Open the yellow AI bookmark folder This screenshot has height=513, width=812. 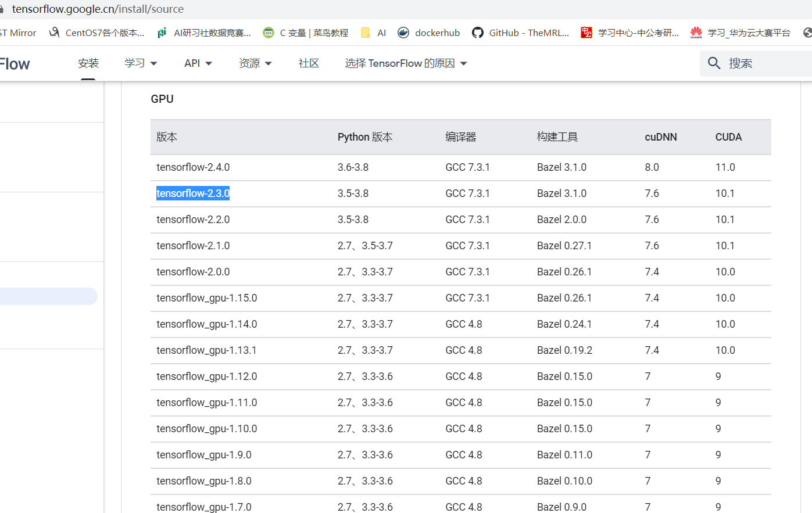(363, 33)
